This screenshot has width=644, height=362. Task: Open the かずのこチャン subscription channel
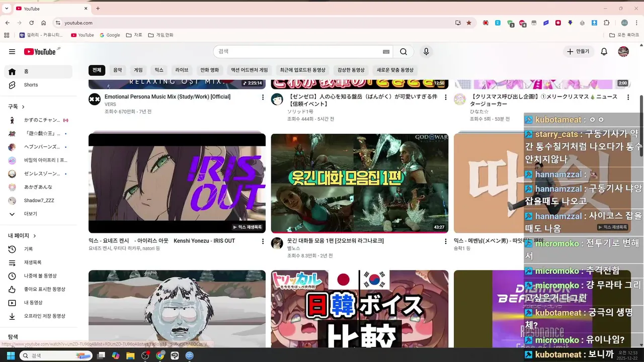[38, 120]
